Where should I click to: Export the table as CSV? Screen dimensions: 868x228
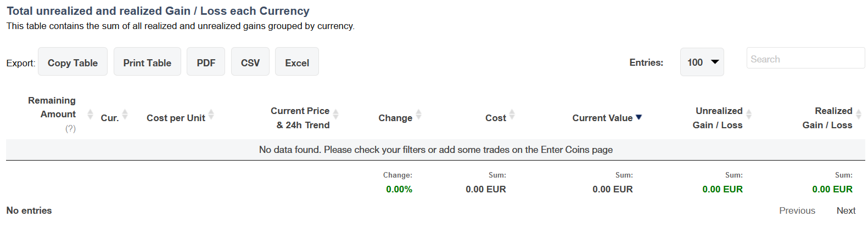[250, 61]
